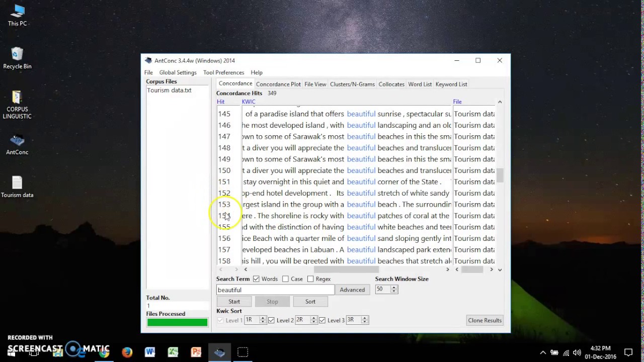Open the network tray icon
The image size is (644, 362).
(x=566, y=352)
